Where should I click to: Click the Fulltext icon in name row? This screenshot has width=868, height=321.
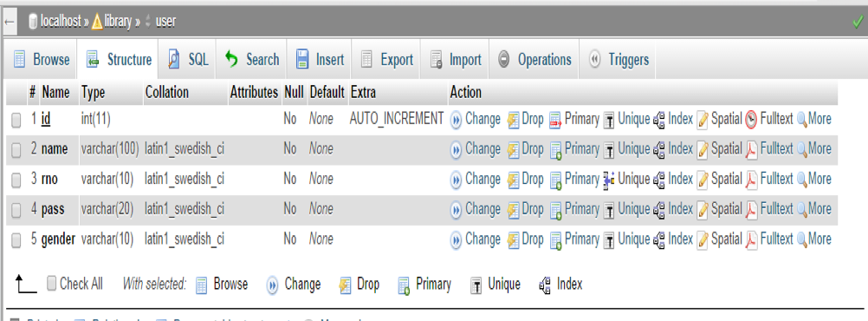(751, 149)
